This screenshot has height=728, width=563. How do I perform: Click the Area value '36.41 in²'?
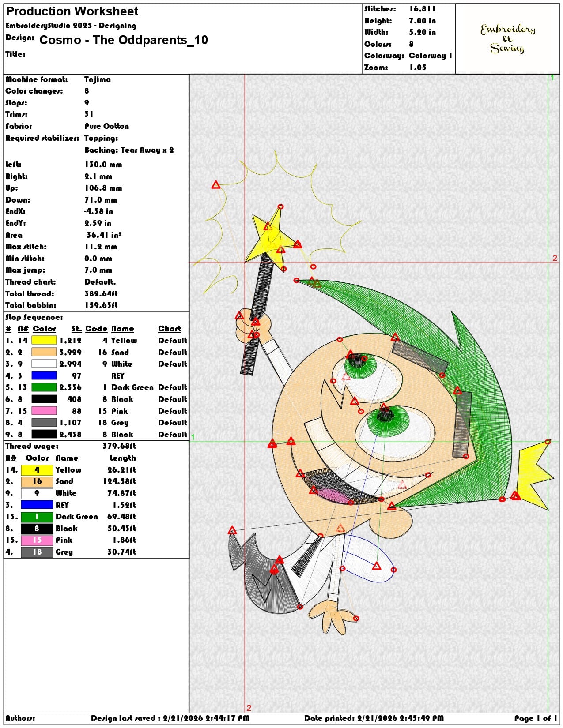(x=104, y=235)
